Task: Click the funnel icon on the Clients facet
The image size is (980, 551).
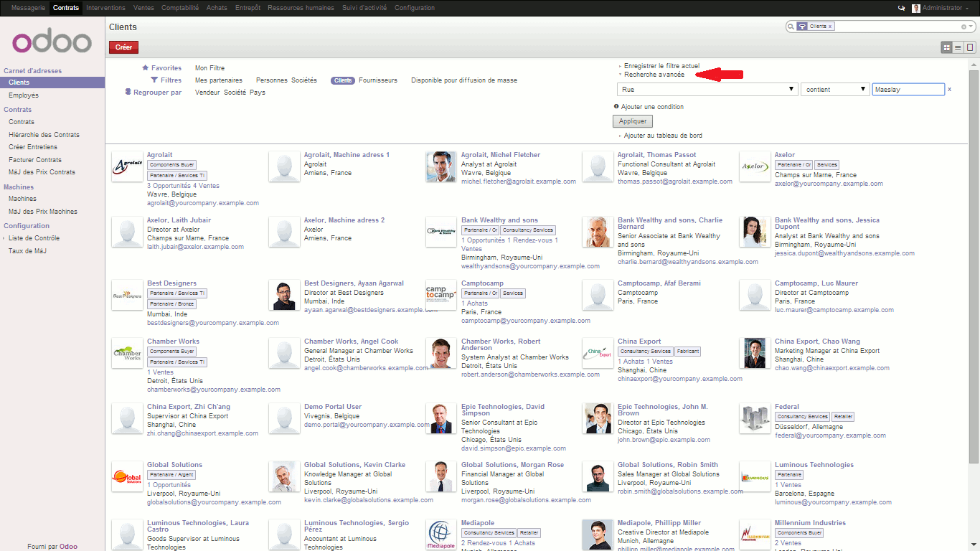Action: click(802, 27)
